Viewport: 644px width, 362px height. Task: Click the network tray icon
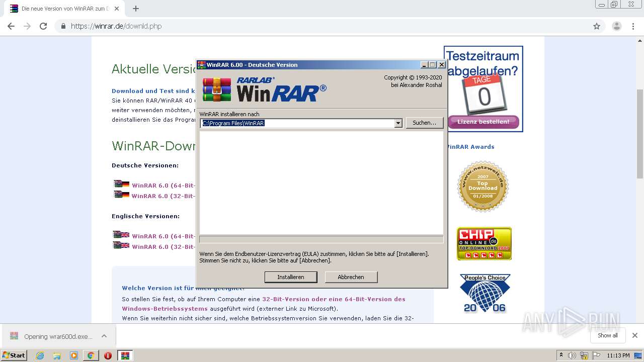(x=584, y=355)
